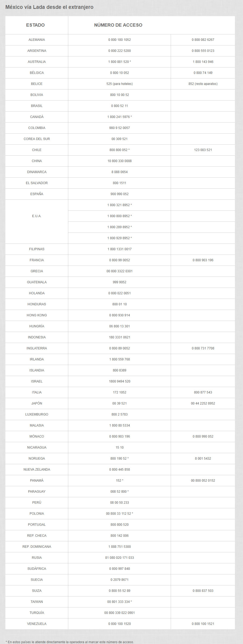Click Argentina's number 0 800 222 5200
Image resolution: width=243 pixels, height=644 pixels.
119,51
